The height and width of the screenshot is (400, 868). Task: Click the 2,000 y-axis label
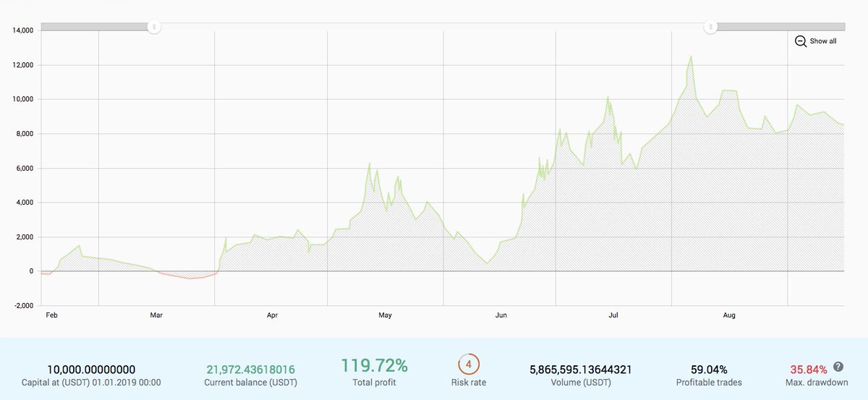pyautogui.click(x=25, y=237)
